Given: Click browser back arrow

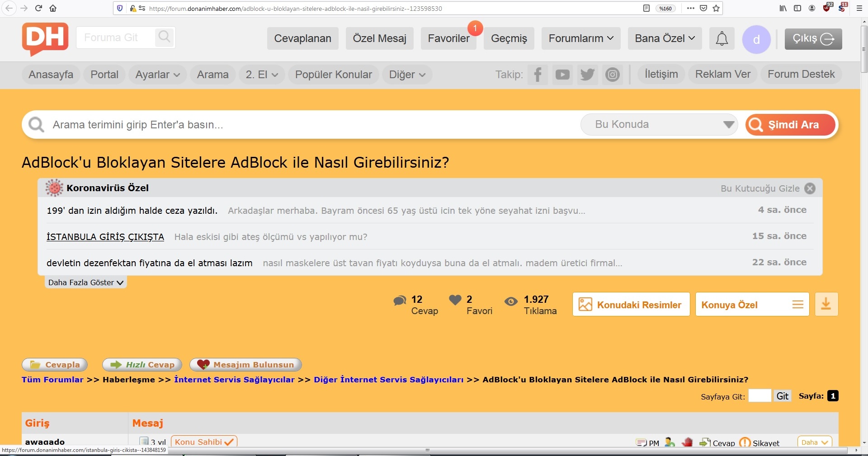Looking at the screenshot, I should [9, 8].
